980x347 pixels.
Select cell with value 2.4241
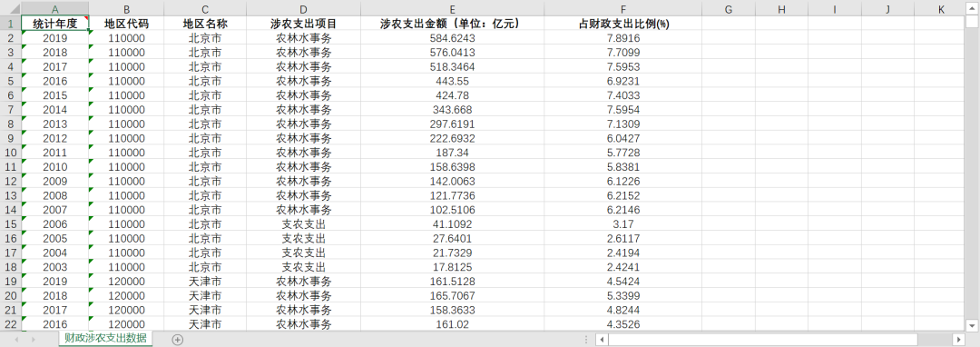[623, 267]
